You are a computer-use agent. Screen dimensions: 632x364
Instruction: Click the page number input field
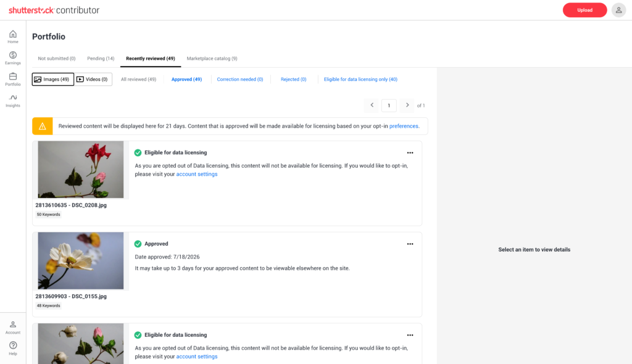389,105
